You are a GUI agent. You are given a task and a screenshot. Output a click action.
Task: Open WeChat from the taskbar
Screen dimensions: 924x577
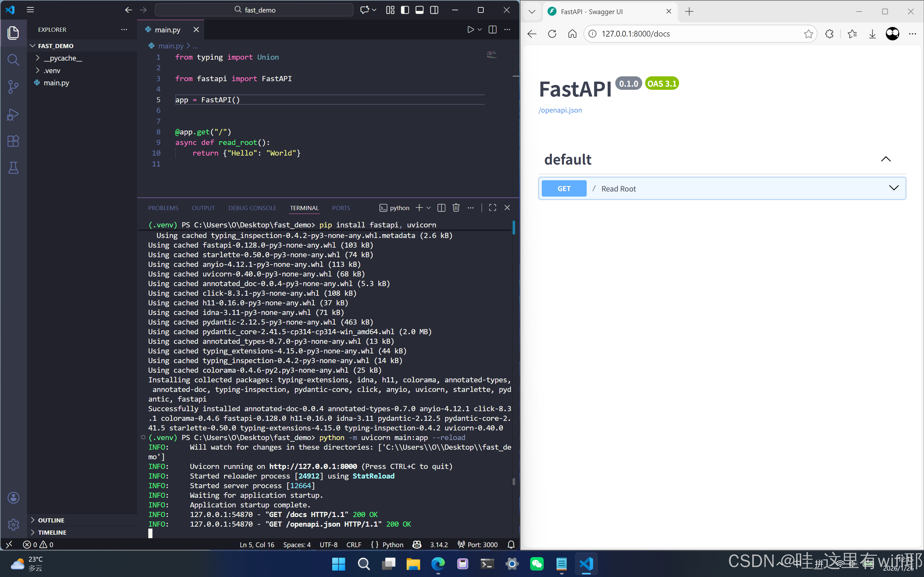[537, 564]
